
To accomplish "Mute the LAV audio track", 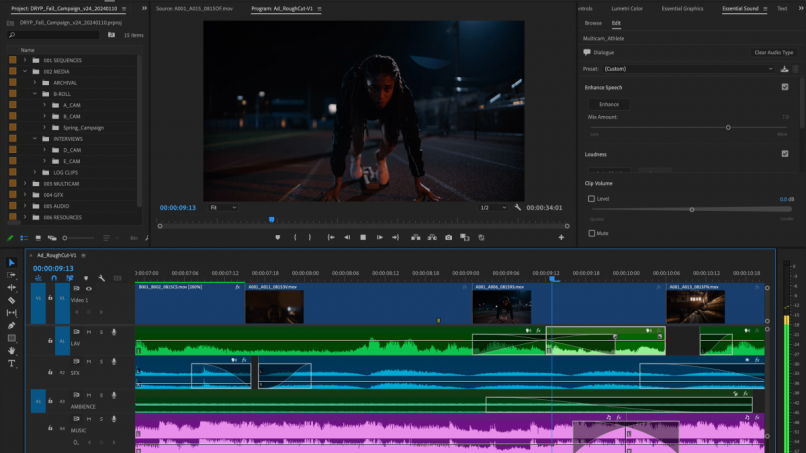I will tap(88, 332).
